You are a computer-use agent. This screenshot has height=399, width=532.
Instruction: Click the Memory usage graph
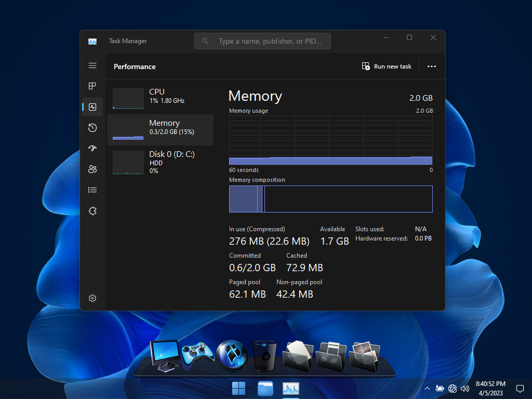[331, 140]
